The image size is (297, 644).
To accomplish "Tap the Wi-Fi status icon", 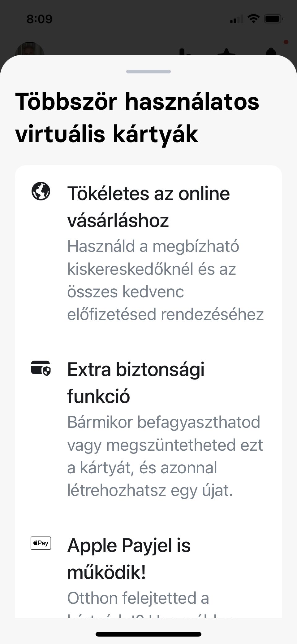I will 253,19.
